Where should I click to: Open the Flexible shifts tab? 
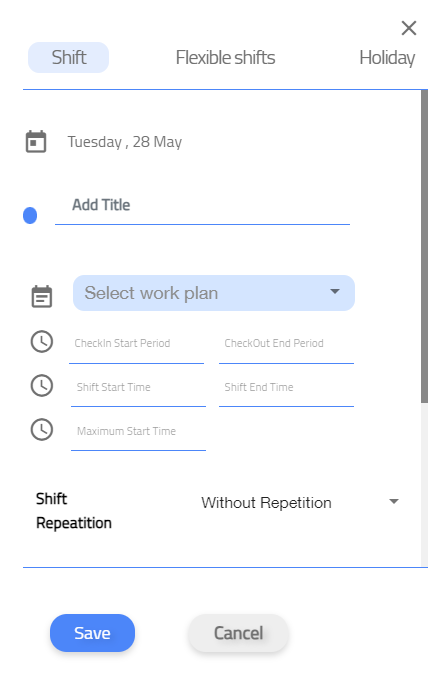tap(225, 58)
